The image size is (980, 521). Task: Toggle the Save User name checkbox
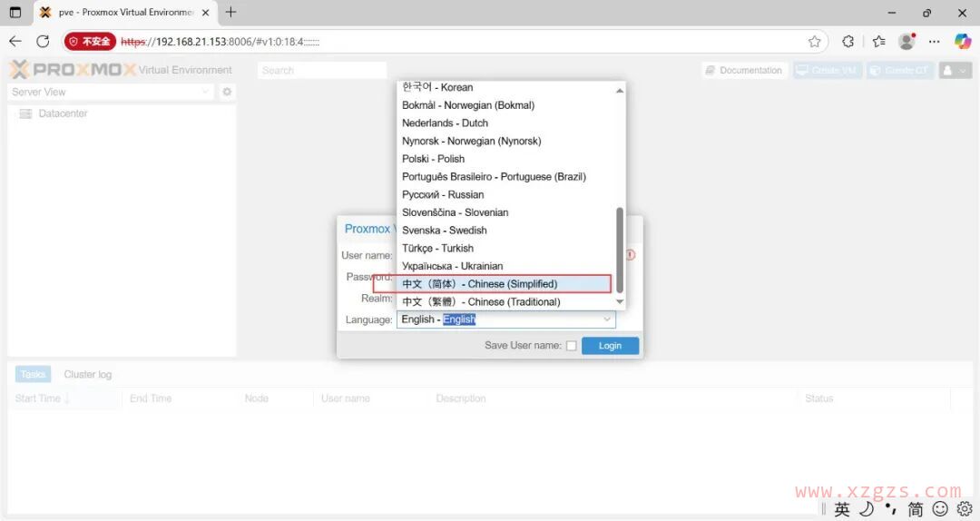(571, 346)
